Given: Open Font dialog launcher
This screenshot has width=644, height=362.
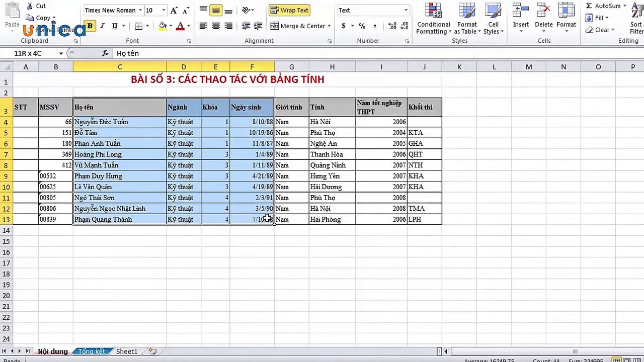Looking at the screenshot, I should [189, 41].
